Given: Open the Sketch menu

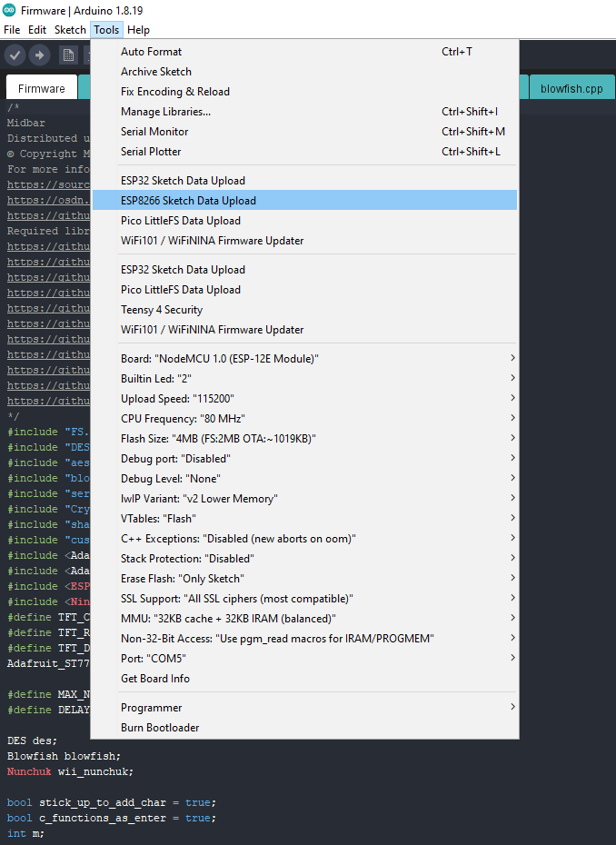Looking at the screenshot, I should [70, 30].
